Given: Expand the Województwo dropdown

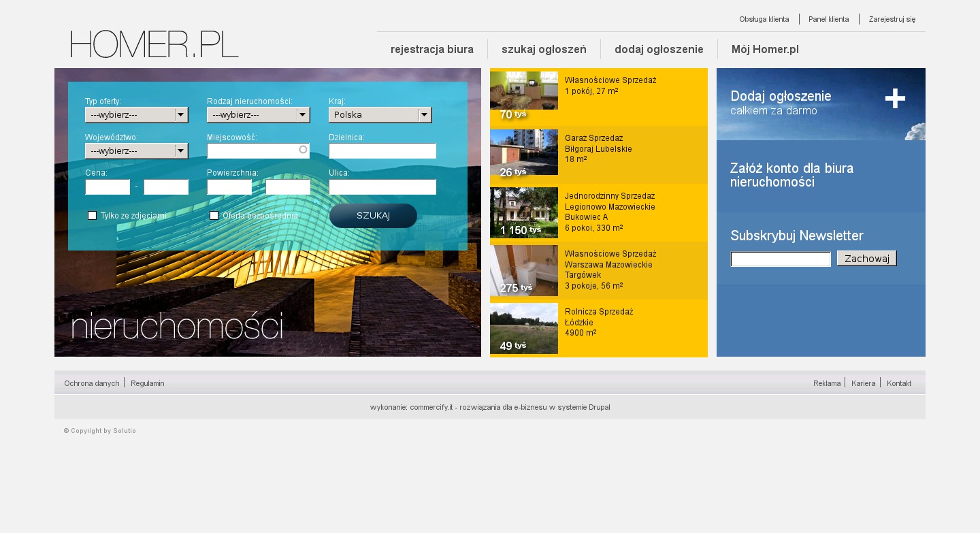Looking at the screenshot, I should 136,151.
